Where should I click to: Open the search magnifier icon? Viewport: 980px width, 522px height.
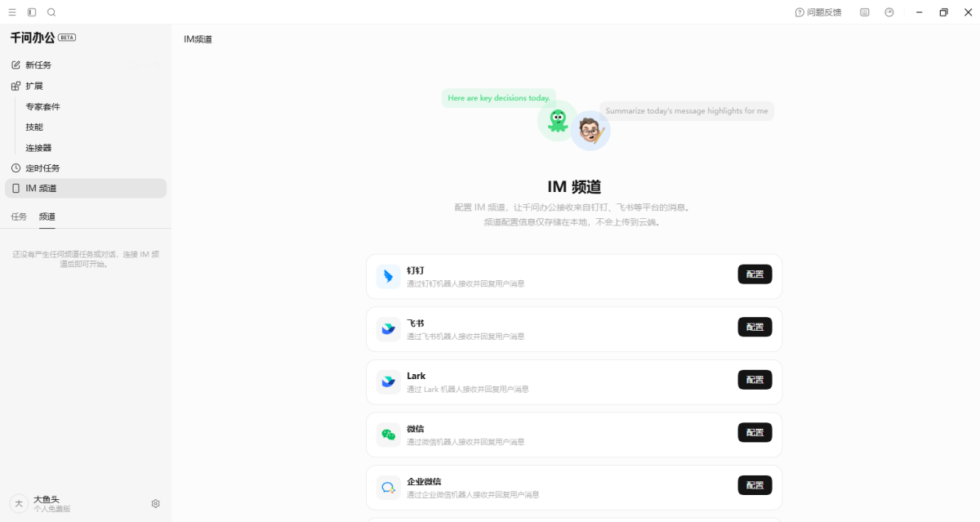point(51,12)
